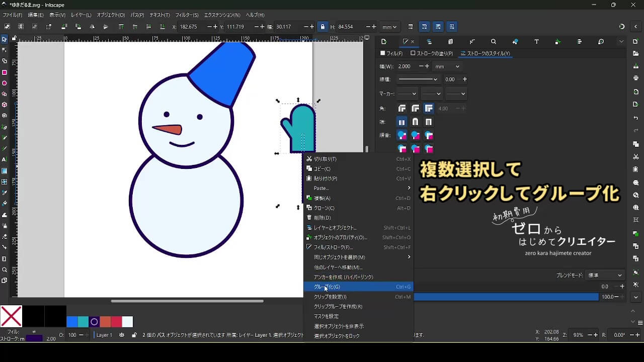Screen dimensions: 644x362
Task: Choose グループ化(G) from the context menu
Action: click(327, 287)
